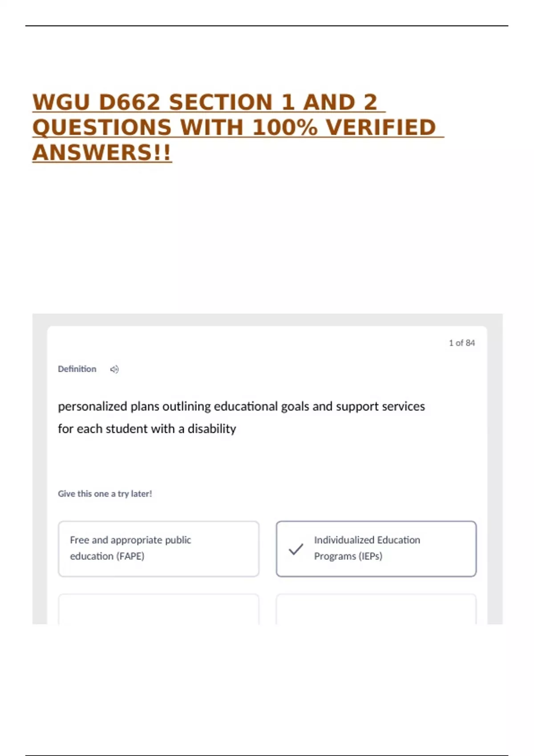Viewport: 534px width, 756px height.
Task: Click the speaker icon to hear the definition read aloud
Action: 114,369
